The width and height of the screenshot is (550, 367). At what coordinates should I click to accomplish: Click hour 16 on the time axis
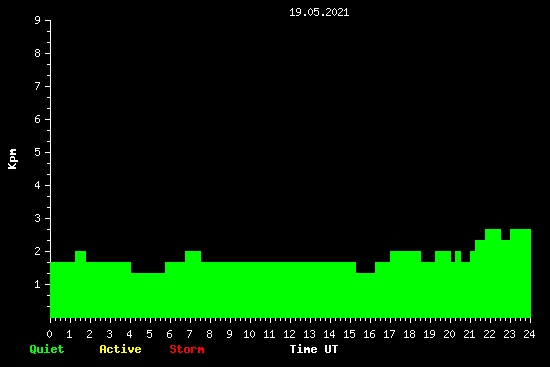(x=369, y=334)
